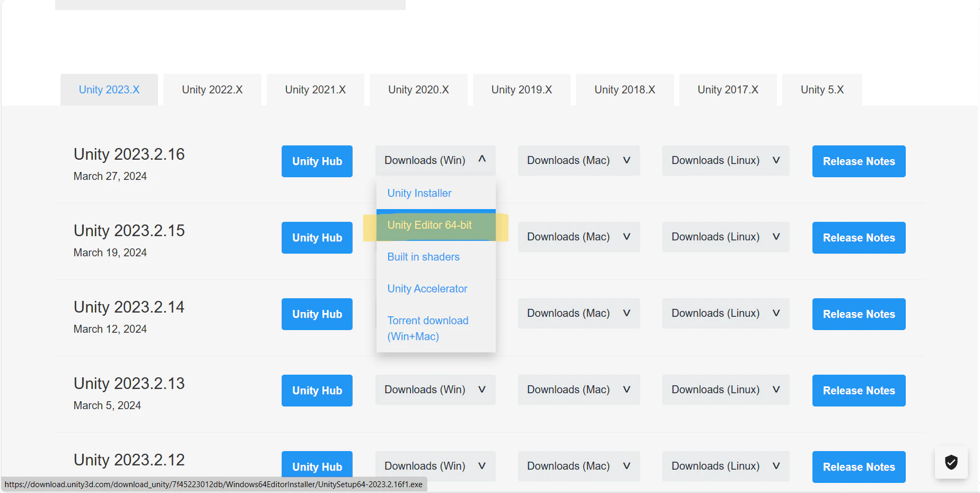Screen dimensions: 980x493
Task: Expand Downloads (Linux) for Unity 2023.2.13
Action: 726,390
